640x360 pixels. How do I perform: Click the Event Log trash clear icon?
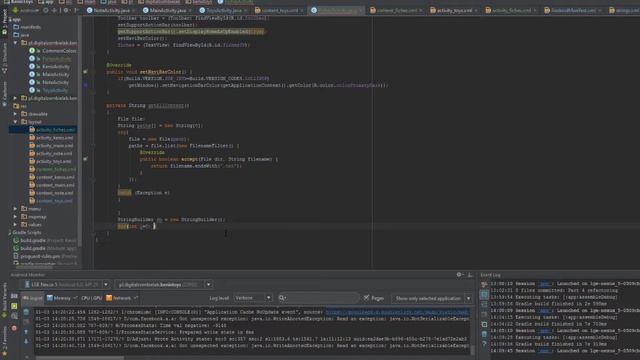pyautogui.click(x=484, y=334)
